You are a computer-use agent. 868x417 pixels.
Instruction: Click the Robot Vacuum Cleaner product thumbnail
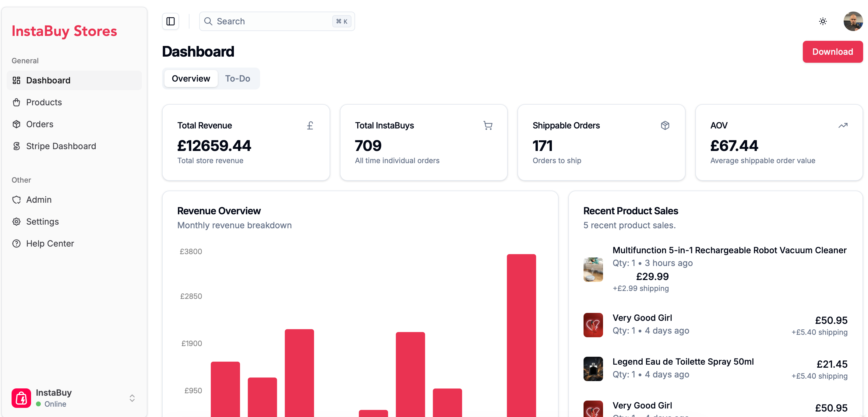pos(593,269)
